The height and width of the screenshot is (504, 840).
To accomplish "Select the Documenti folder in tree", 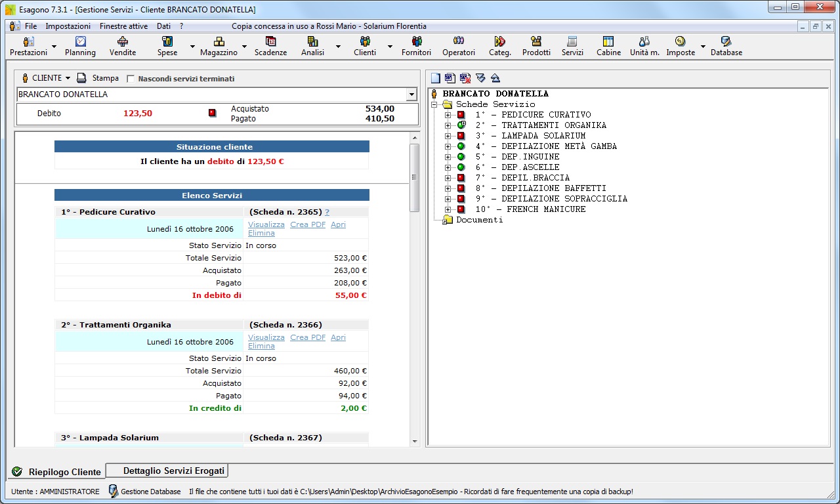I will click(480, 220).
